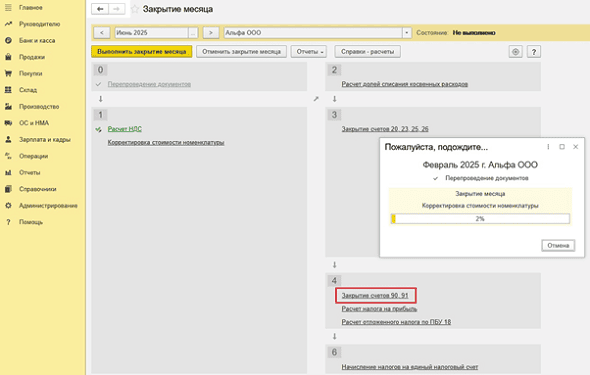Switch to next month period

coord(211,33)
